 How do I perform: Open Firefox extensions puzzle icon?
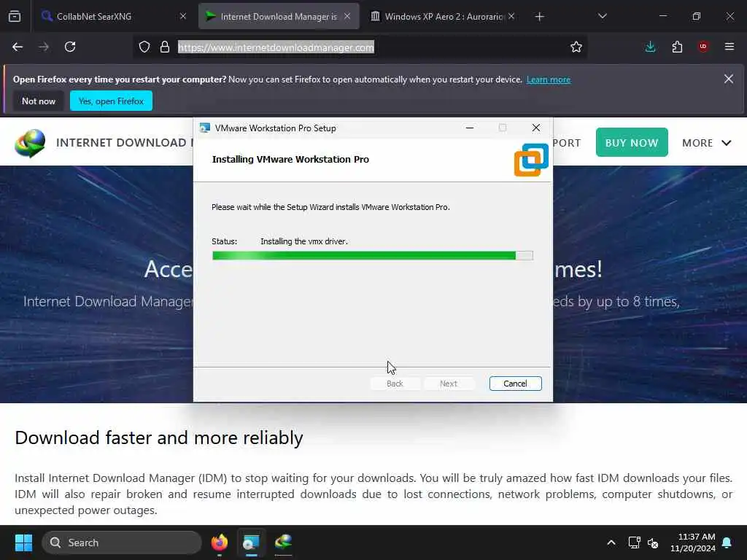[677, 47]
